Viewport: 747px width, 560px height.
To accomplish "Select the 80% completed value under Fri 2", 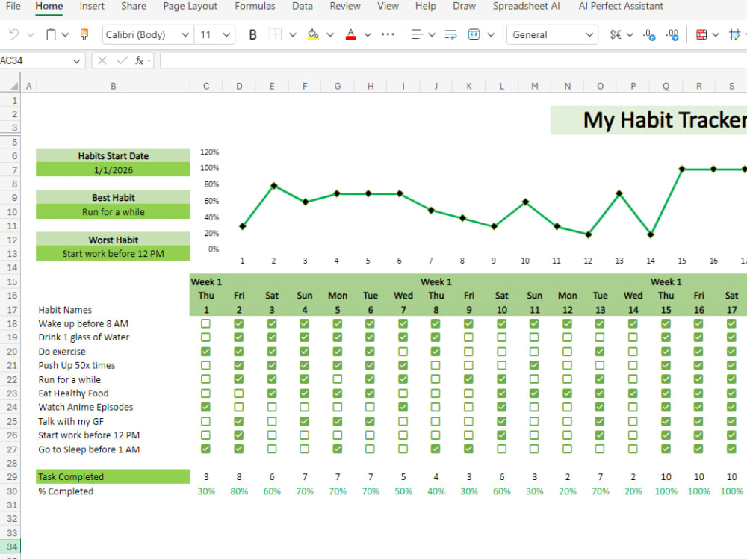I will point(239,491).
